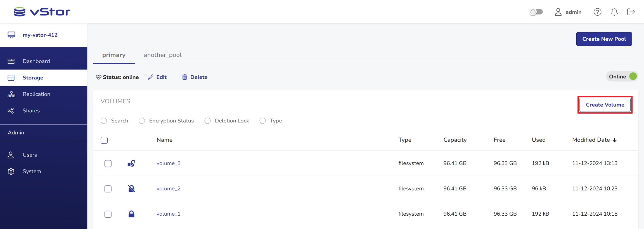Switch to the another_pool tab
Image resolution: width=644 pixels, height=229 pixels.
coord(163,55)
